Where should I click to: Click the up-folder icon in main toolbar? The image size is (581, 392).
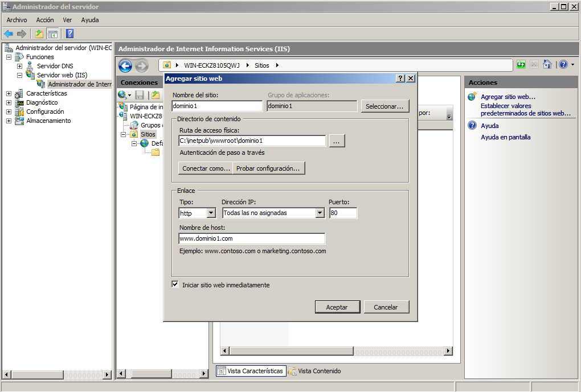(39, 34)
